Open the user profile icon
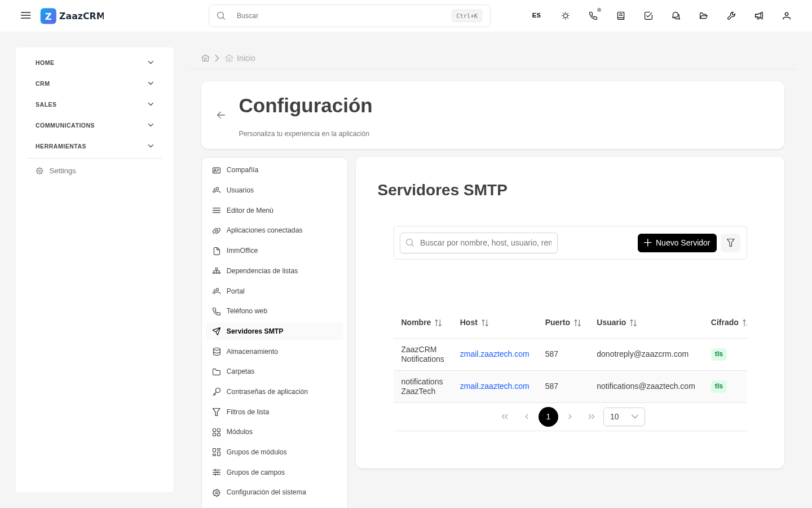The height and width of the screenshot is (508, 812). point(787,16)
